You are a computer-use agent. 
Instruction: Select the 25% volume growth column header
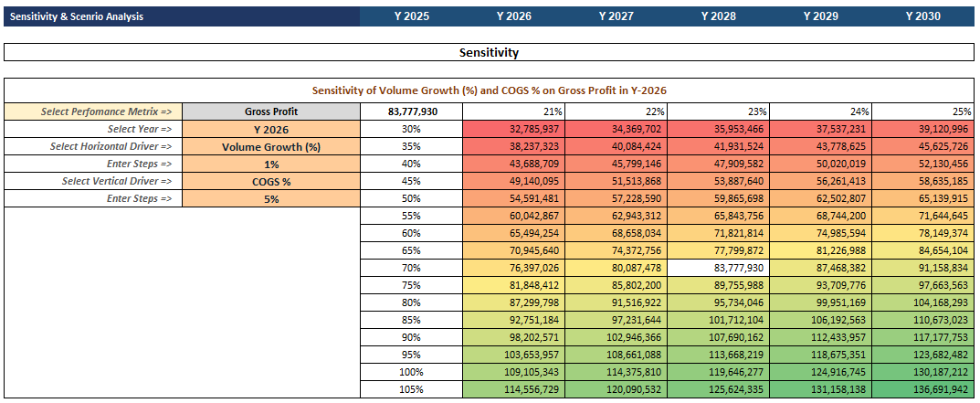(x=923, y=112)
